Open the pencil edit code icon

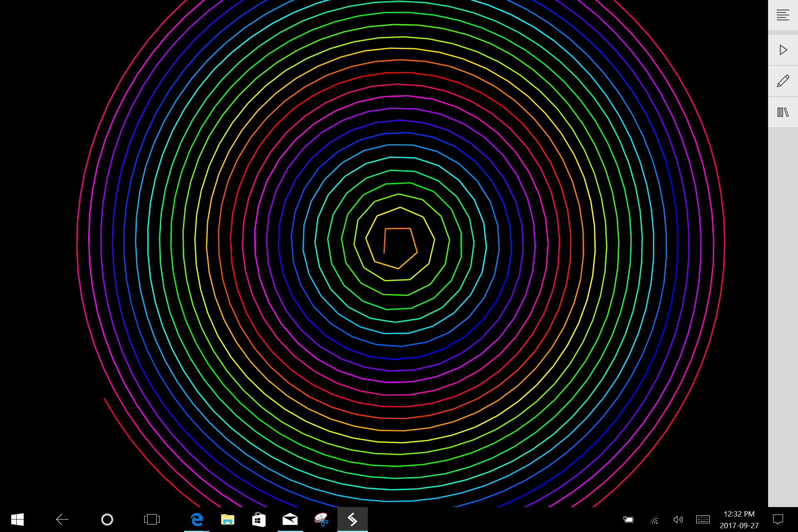click(783, 81)
